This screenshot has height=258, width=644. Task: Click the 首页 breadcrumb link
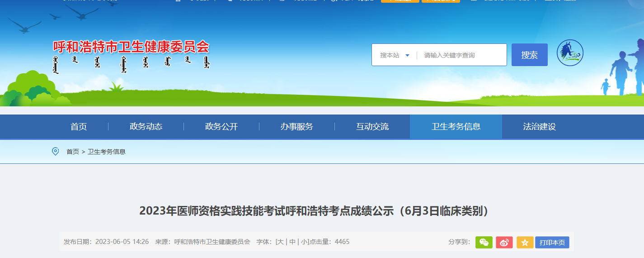(x=73, y=152)
